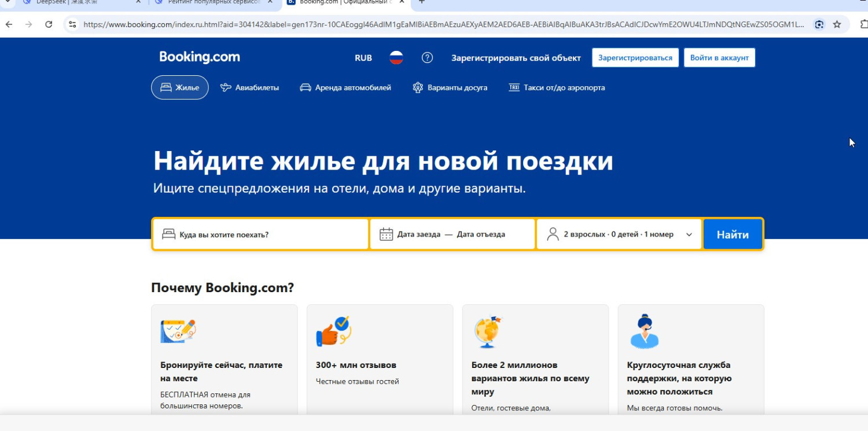Click the Booking.com logo
Image resolution: width=868 pixels, height=431 pixels.
[200, 57]
